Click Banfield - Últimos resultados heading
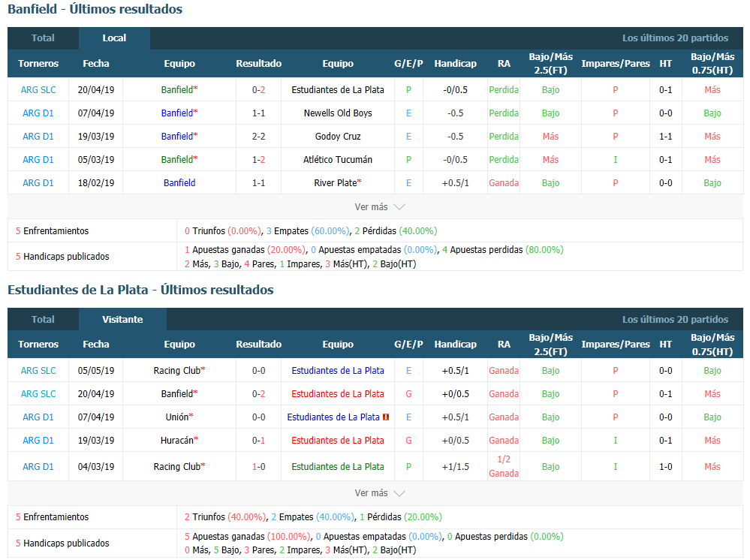The height and width of the screenshot is (560, 750). 95,9
